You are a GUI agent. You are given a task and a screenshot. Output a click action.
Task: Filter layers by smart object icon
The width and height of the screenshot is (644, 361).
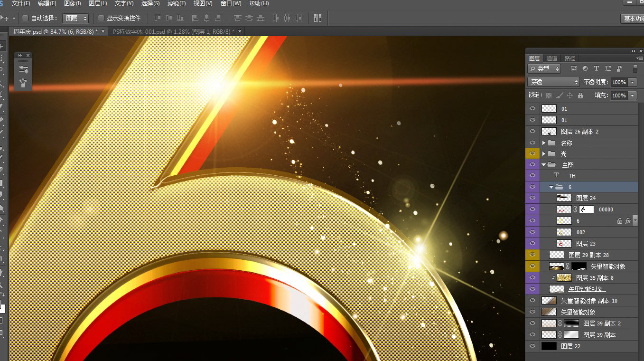[x=619, y=69]
